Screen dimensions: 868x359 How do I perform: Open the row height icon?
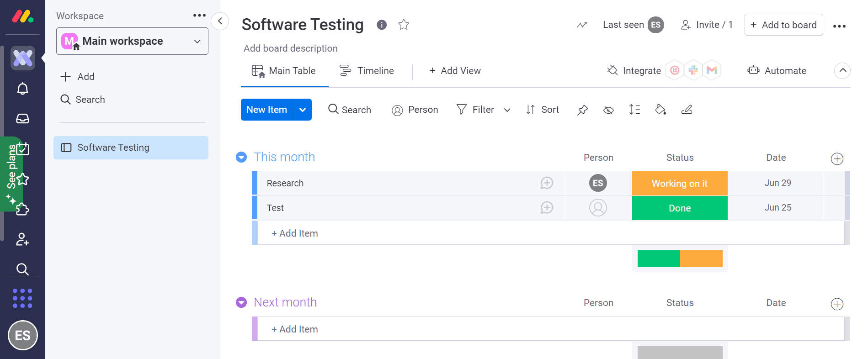[x=634, y=110]
